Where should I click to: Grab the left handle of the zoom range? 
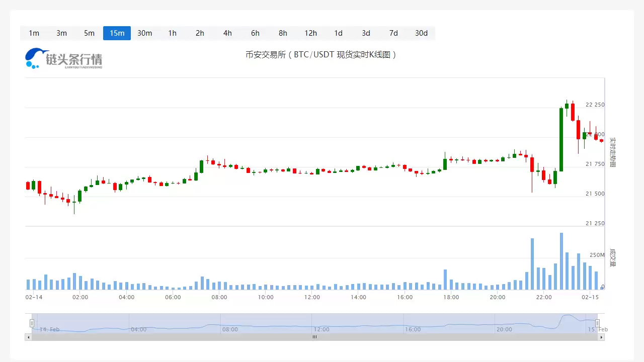pos(32,323)
